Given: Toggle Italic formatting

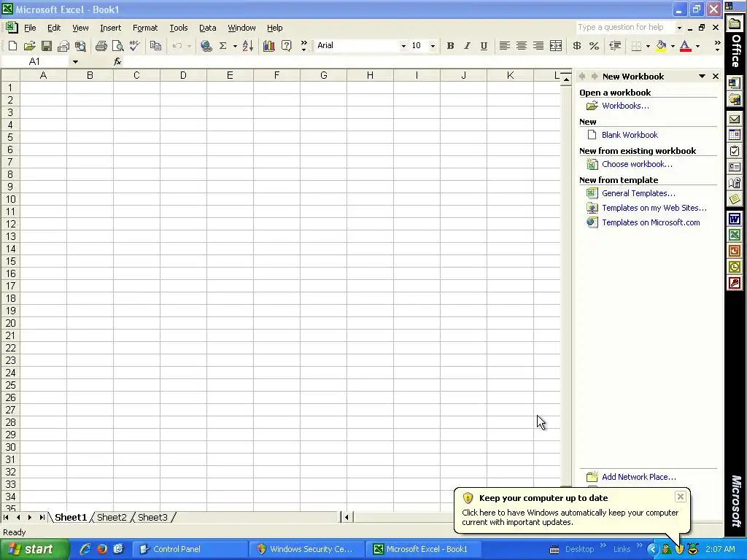Looking at the screenshot, I should (x=467, y=46).
